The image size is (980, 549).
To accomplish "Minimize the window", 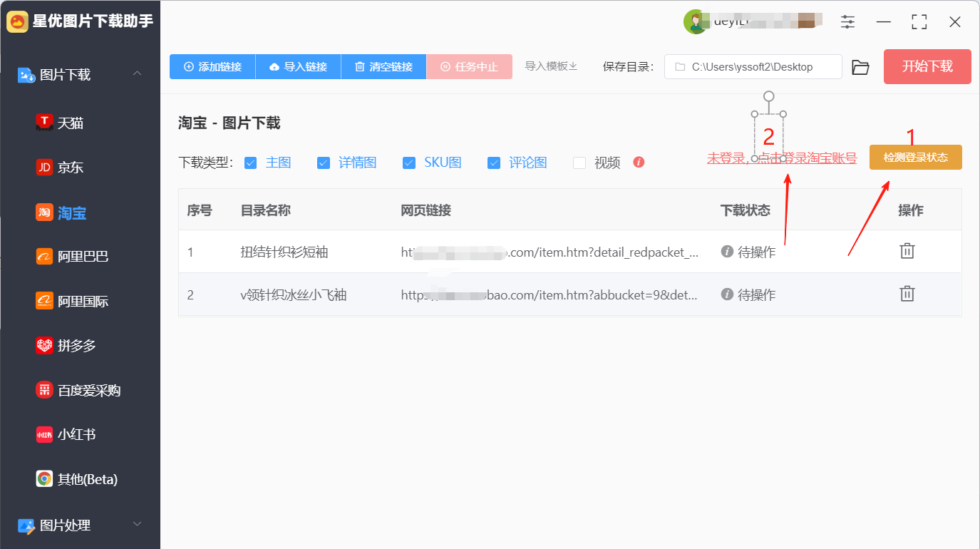I will point(884,22).
